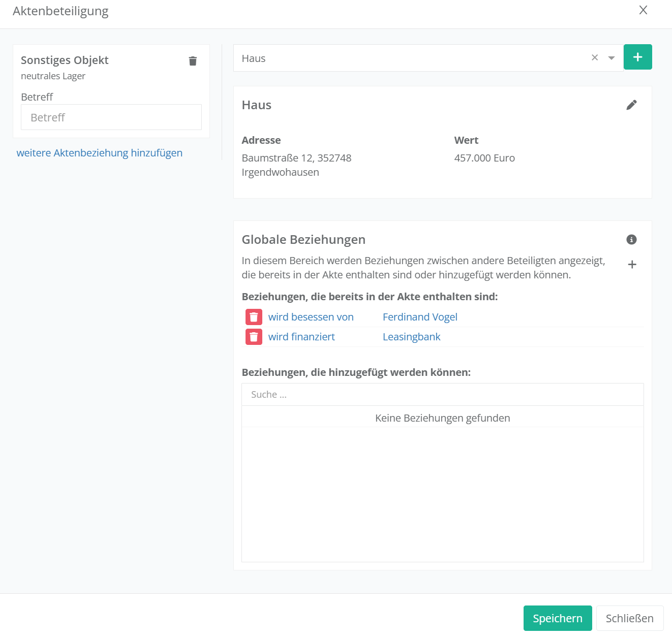Edit the Haus details with pencil icon
672x638 pixels.
click(x=631, y=105)
